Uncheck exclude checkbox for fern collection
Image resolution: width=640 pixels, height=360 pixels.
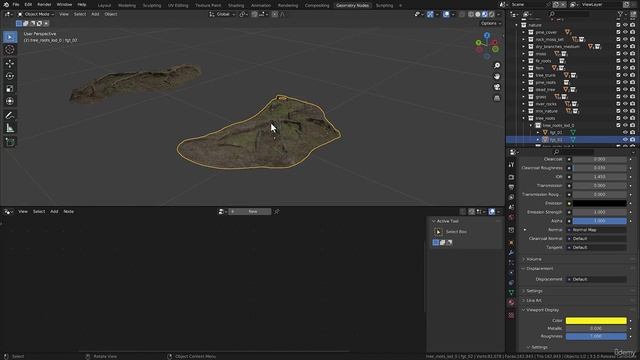[618, 68]
